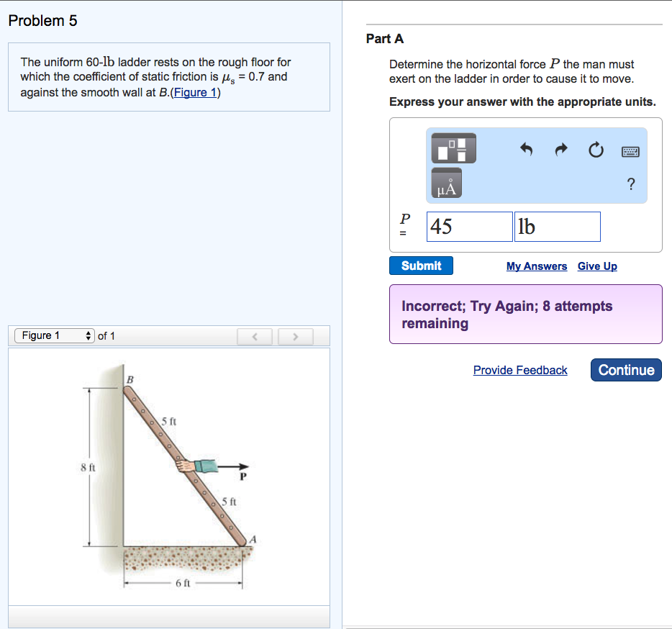The height and width of the screenshot is (629, 672).
Task: Redo the last answer edit
Action: (561, 150)
